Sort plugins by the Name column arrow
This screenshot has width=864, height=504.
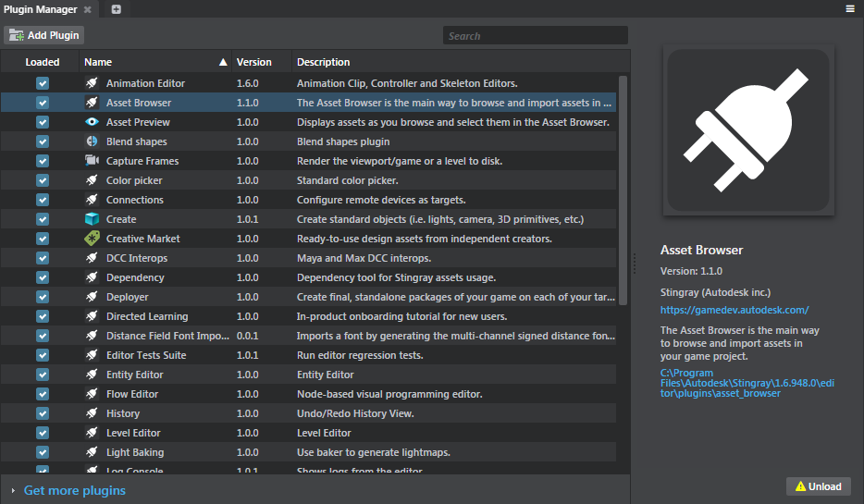223,63
